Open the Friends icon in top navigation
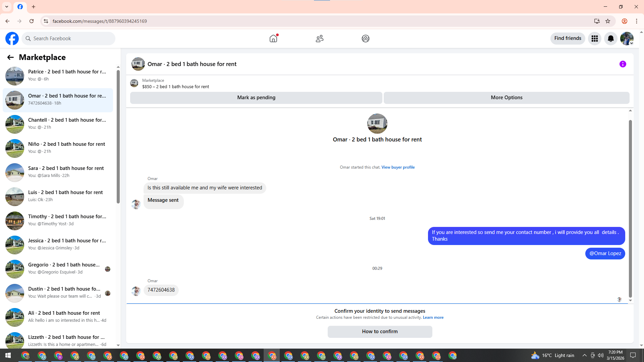Viewport: 644px width, 362px height. pos(320,39)
